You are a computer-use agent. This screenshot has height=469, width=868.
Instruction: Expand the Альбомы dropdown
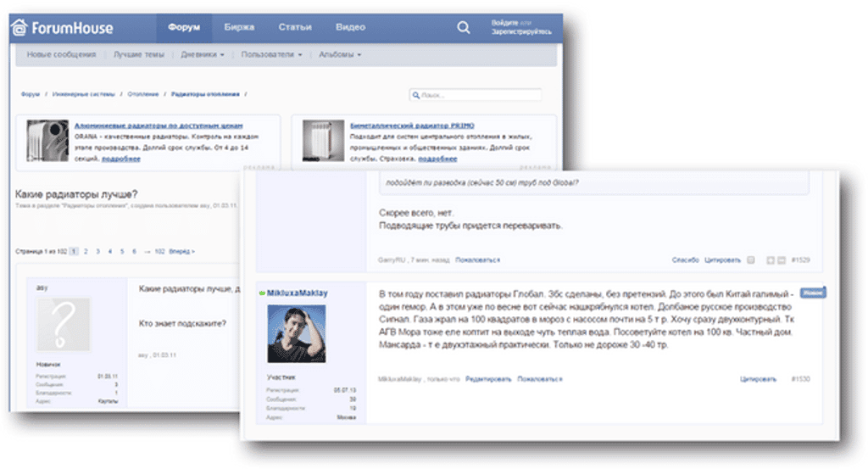[x=339, y=55]
